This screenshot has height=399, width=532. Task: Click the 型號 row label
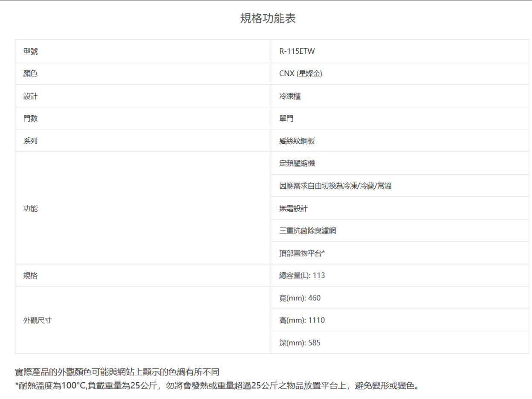(x=31, y=51)
